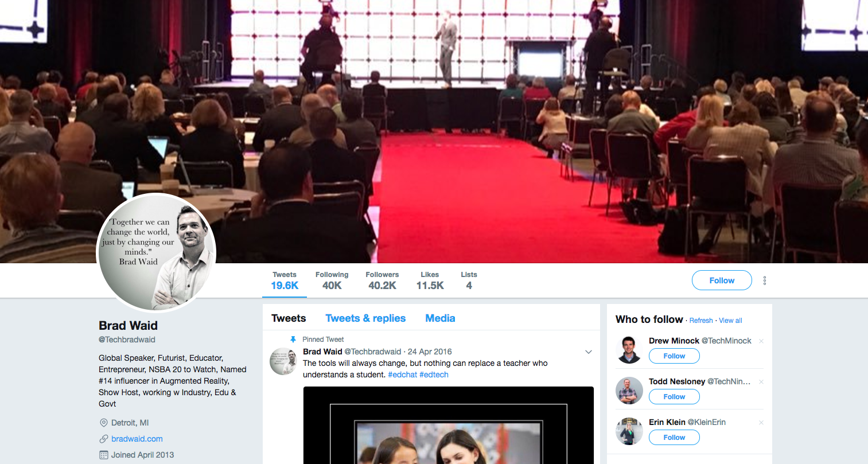868x464 pixels.
Task: Click the #edtech hashtag
Action: click(434, 375)
